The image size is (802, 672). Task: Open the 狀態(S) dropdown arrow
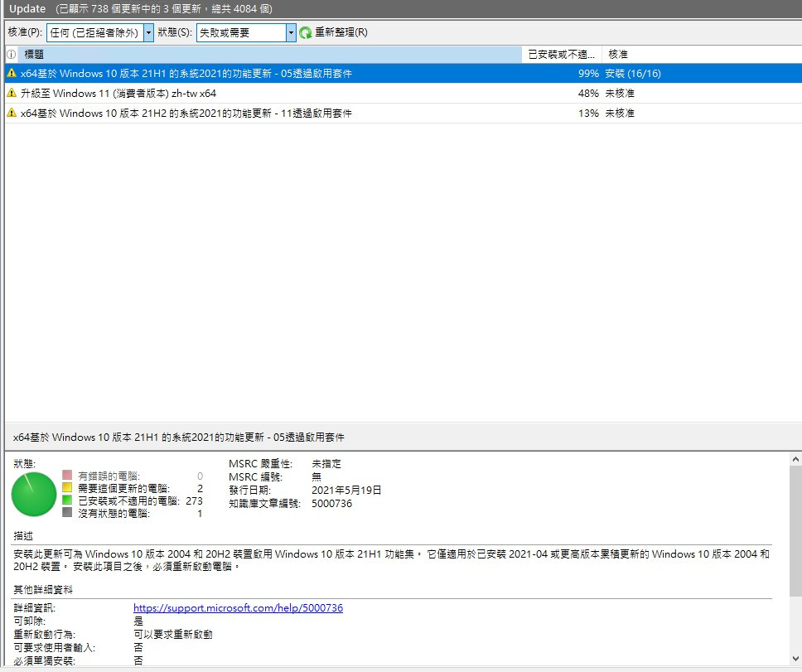point(291,33)
